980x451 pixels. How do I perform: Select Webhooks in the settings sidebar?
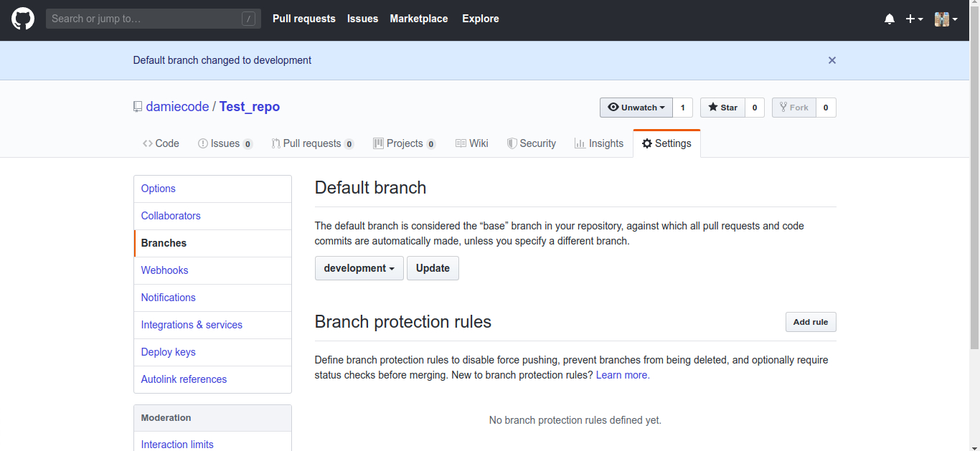click(165, 270)
